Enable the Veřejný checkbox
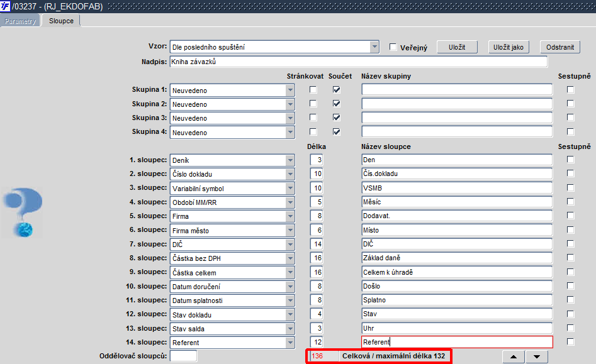This screenshot has width=596, height=364. pyautogui.click(x=393, y=47)
